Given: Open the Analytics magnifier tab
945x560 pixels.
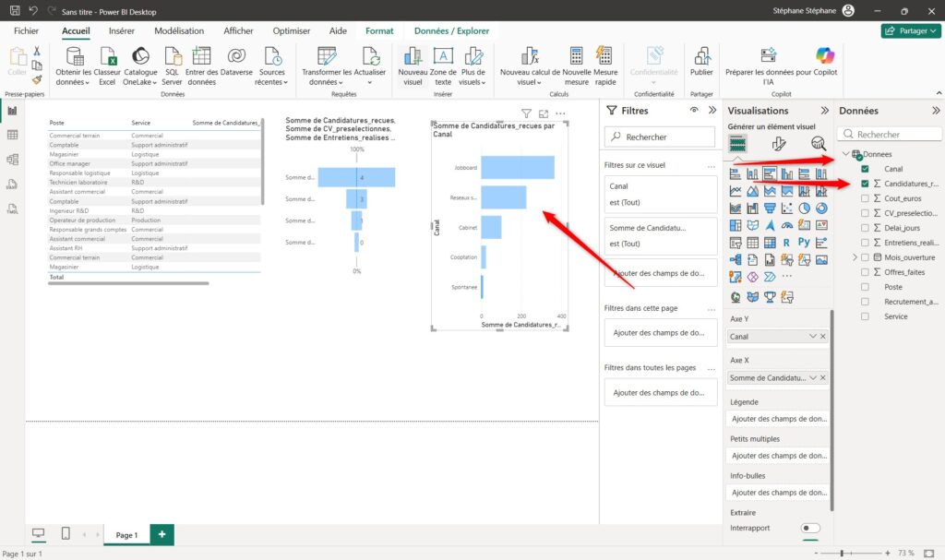Looking at the screenshot, I should [818, 144].
